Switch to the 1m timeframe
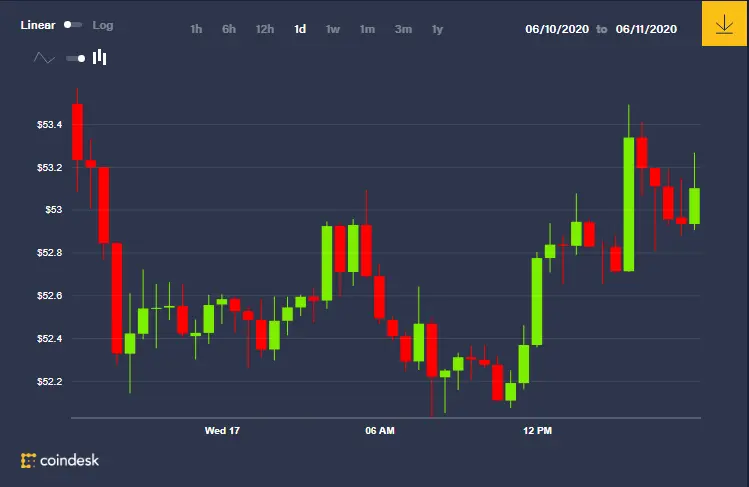This screenshot has height=487, width=749. coord(367,29)
